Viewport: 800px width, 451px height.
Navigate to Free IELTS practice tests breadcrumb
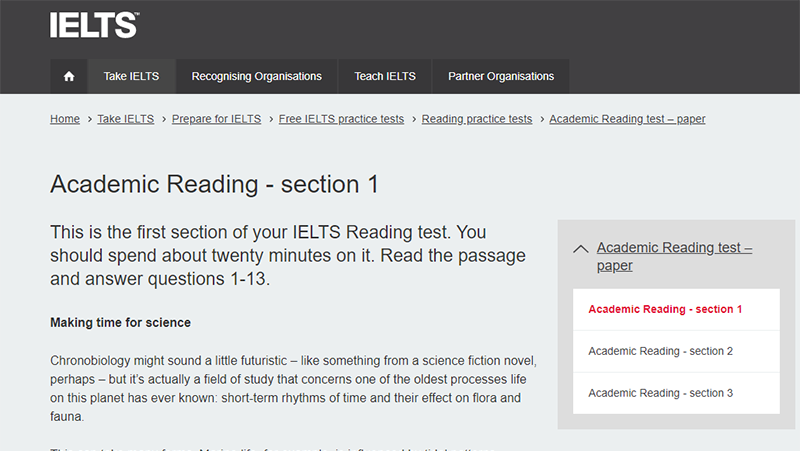[341, 119]
